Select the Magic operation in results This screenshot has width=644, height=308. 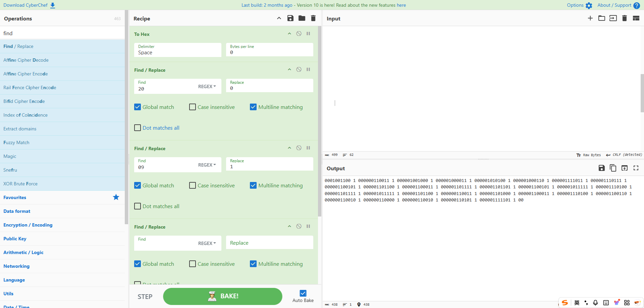(x=62, y=156)
